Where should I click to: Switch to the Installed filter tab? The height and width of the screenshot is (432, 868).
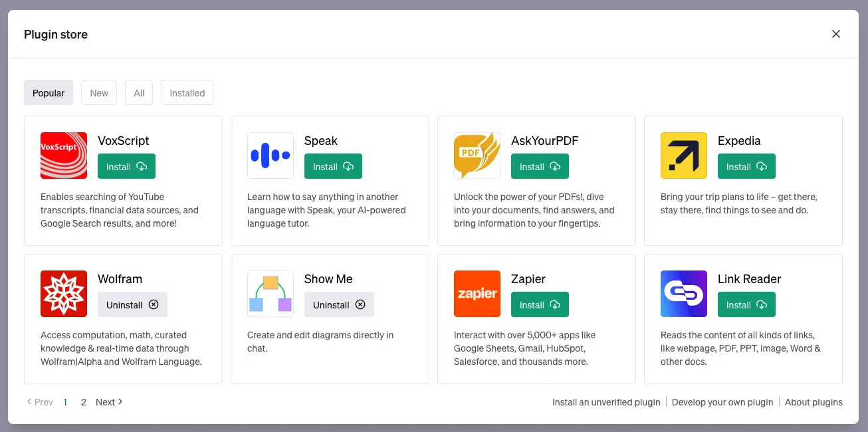click(187, 92)
